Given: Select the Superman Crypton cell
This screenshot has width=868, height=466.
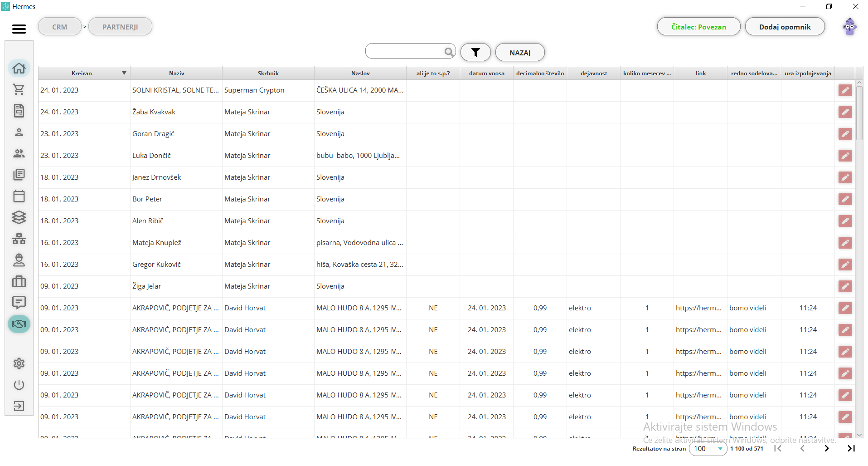Looking at the screenshot, I should click(x=268, y=90).
